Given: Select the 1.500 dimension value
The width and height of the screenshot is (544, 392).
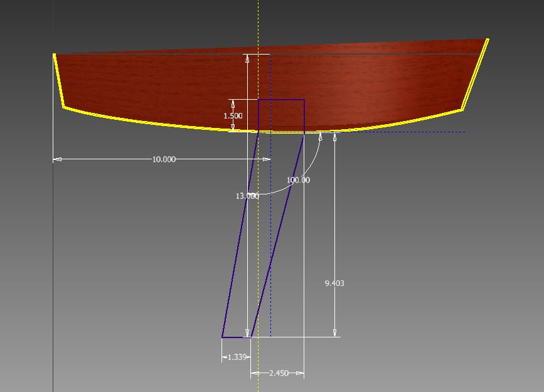Looking at the screenshot, I should tap(233, 116).
